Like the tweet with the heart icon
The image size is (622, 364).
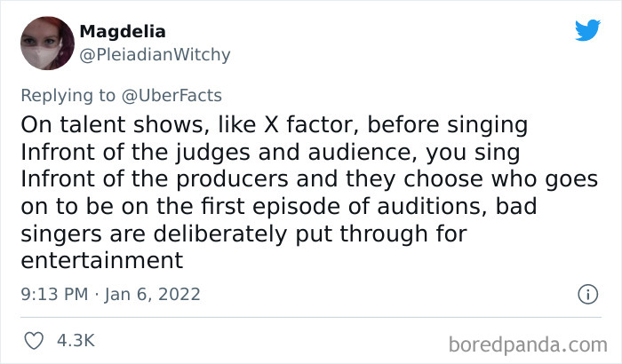(x=34, y=341)
